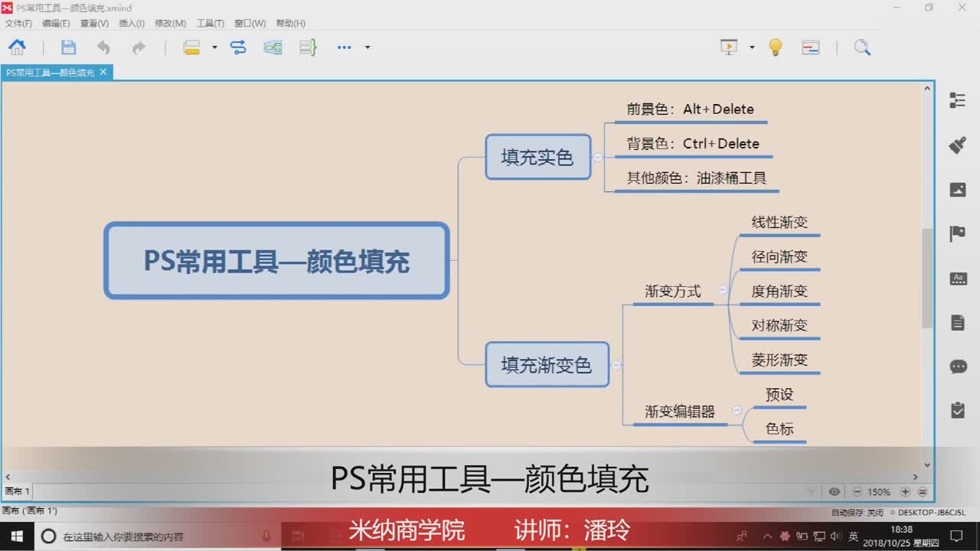Open the Notes panel in the sidebar

coord(958,322)
